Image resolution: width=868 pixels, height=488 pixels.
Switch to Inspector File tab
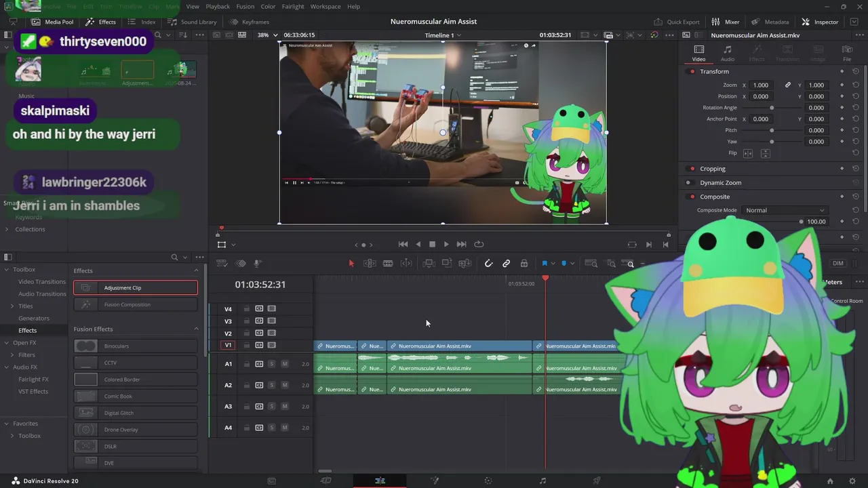[847, 53]
